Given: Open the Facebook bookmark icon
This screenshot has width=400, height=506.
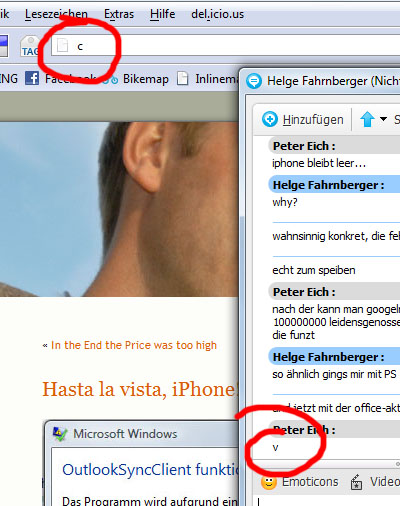Looking at the screenshot, I should [32, 78].
